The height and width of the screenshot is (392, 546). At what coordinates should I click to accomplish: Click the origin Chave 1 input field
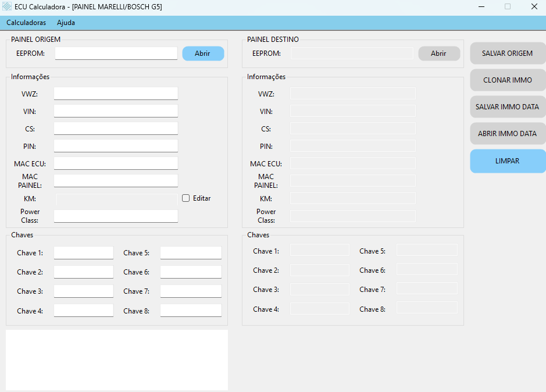point(84,253)
